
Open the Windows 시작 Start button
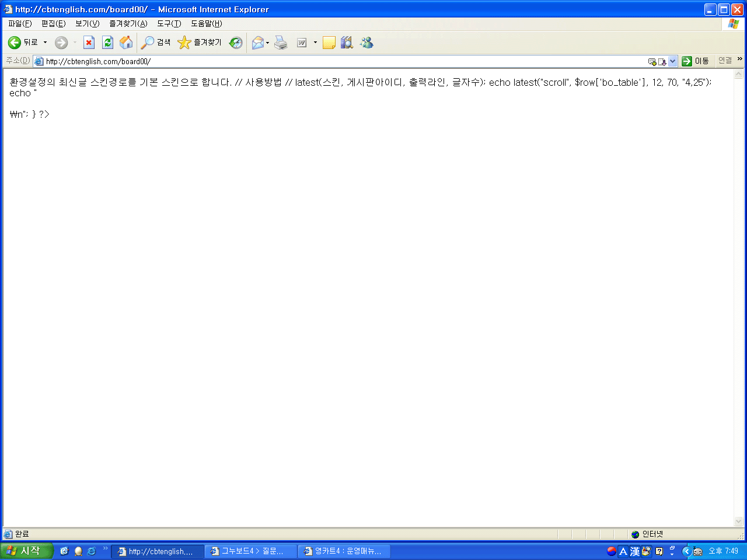pos(27,551)
